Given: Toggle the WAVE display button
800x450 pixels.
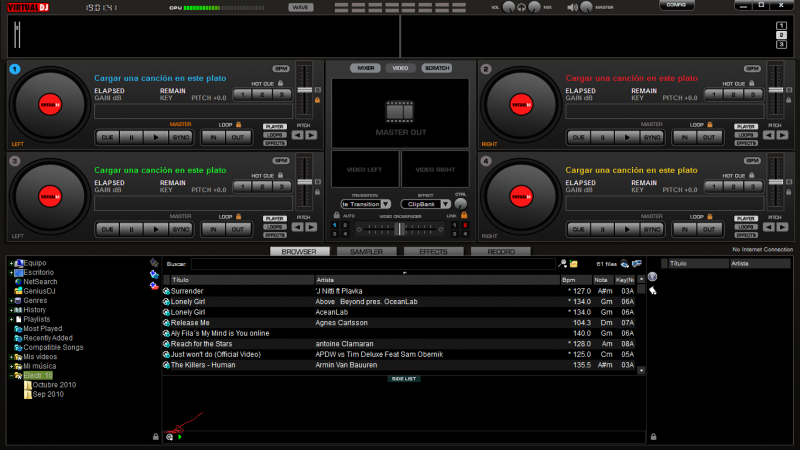Looking at the screenshot, I should (x=301, y=7).
